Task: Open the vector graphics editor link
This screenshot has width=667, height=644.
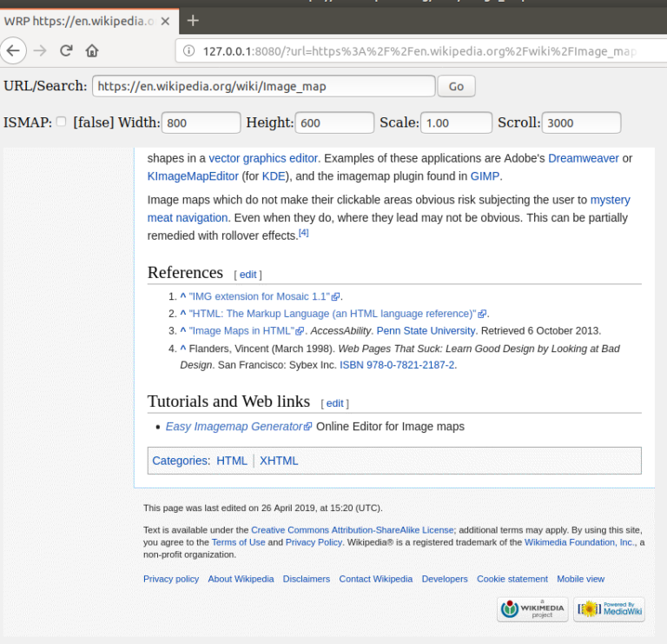Action: click(x=263, y=158)
